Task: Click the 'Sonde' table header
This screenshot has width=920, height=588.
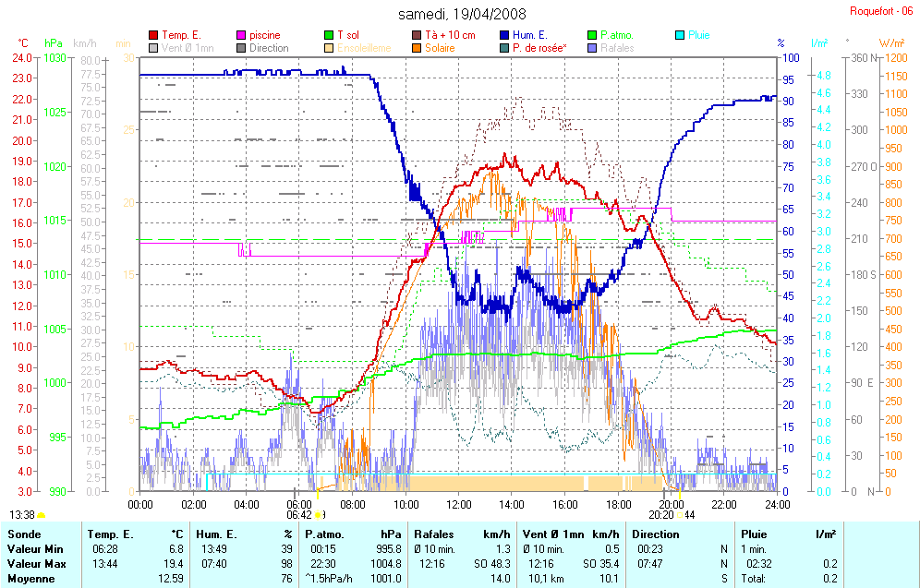Action: (24, 534)
